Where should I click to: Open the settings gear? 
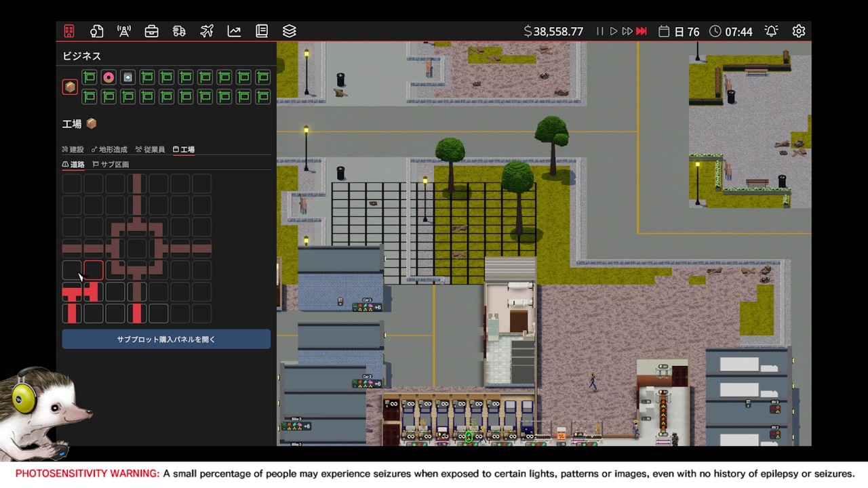[799, 31]
